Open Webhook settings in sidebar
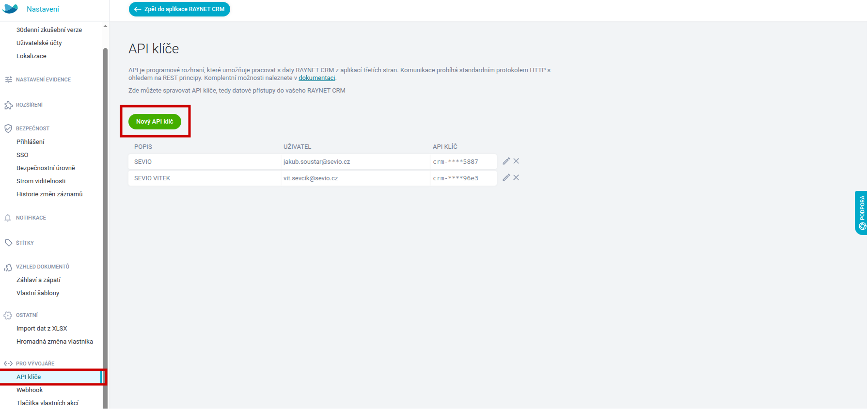Image resolution: width=868 pixels, height=411 pixels. (30, 390)
